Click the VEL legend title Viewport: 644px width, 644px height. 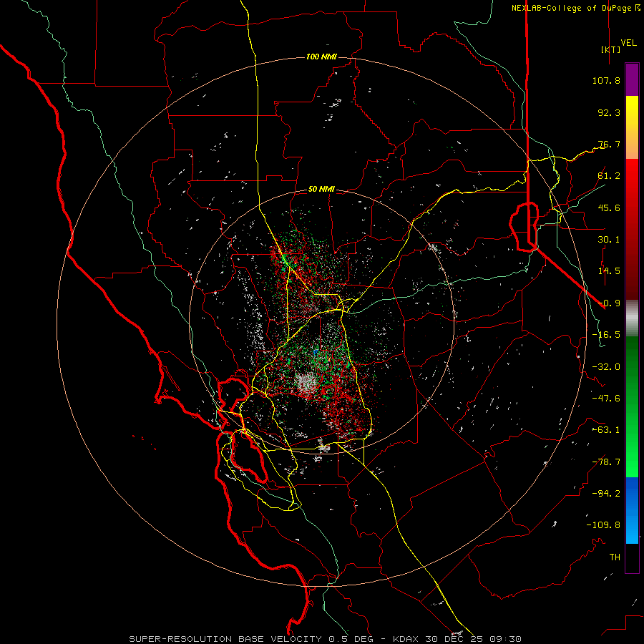pyautogui.click(x=628, y=43)
